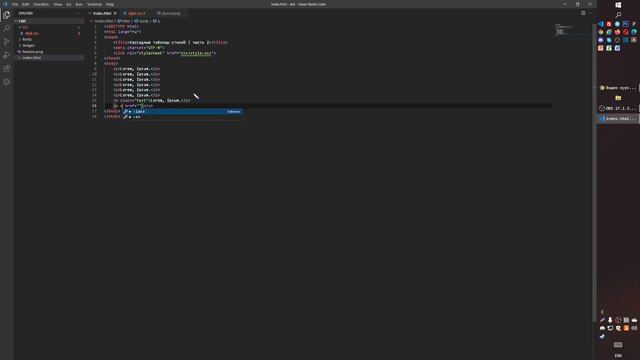Open the Go menu

[69, 4]
